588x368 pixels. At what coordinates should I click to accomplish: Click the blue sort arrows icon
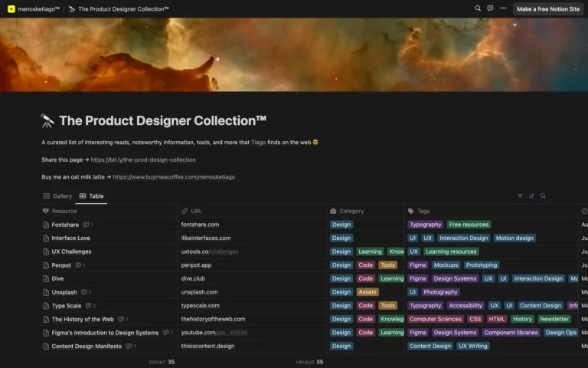531,196
